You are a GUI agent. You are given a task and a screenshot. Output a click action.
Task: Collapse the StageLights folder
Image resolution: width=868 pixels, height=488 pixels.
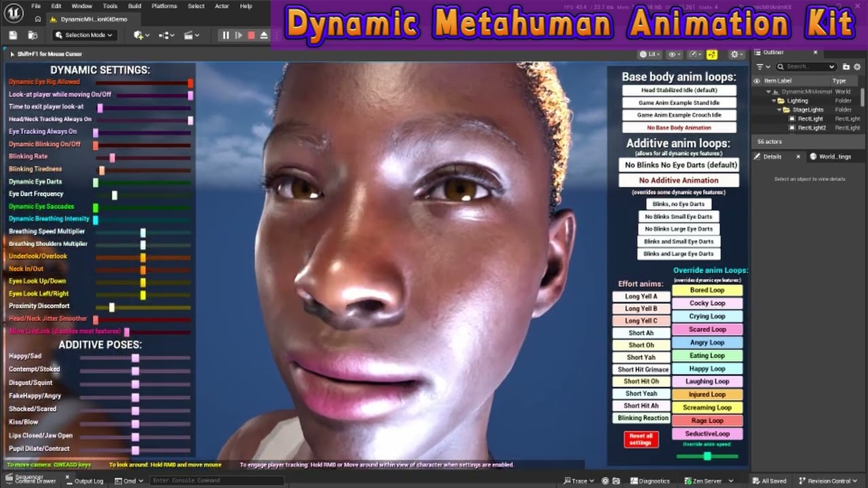click(779, 109)
